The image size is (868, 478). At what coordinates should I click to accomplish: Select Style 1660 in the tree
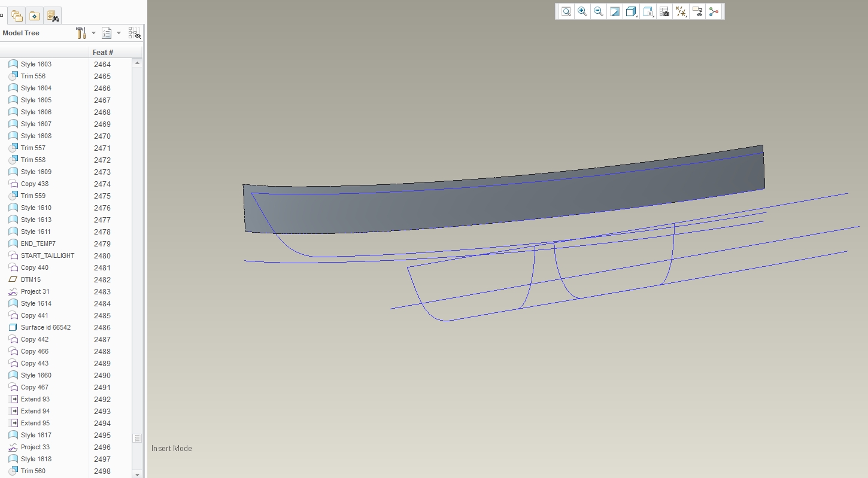[36, 375]
